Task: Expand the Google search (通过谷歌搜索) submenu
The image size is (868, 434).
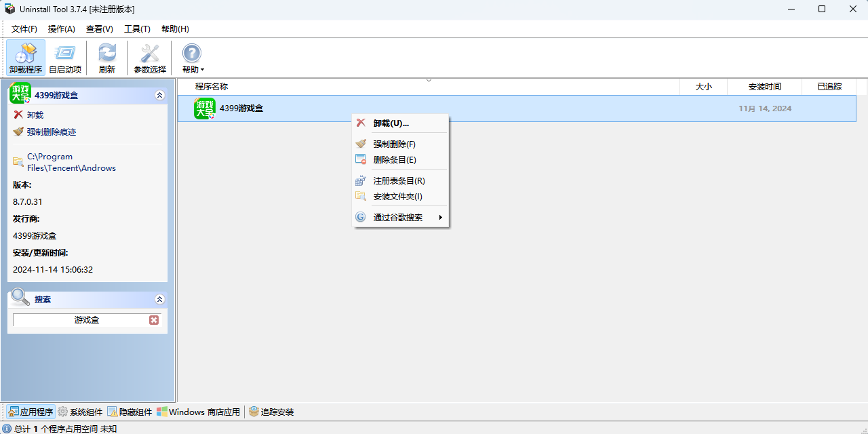Action: point(400,218)
